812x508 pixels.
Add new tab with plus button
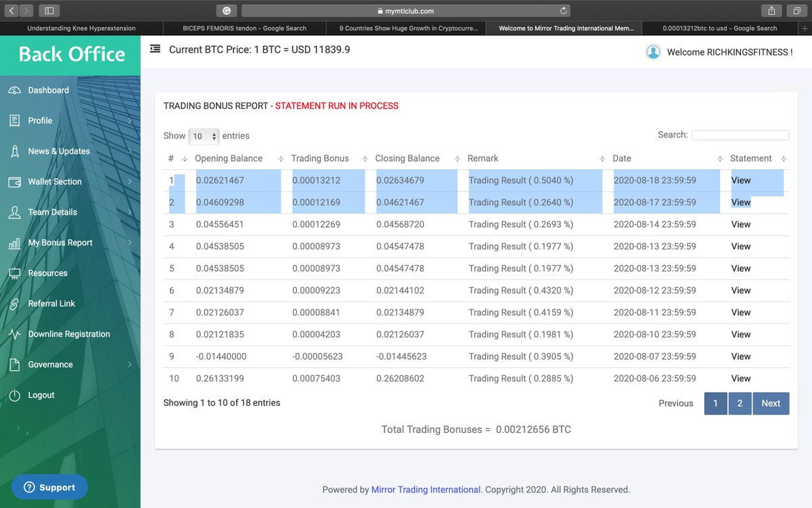pyautogui.click(x=805, y=28)
